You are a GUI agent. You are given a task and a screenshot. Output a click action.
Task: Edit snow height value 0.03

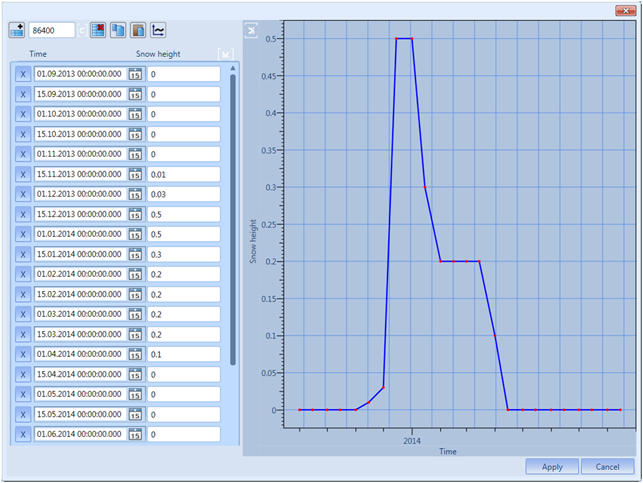click(x=184, y=194)
